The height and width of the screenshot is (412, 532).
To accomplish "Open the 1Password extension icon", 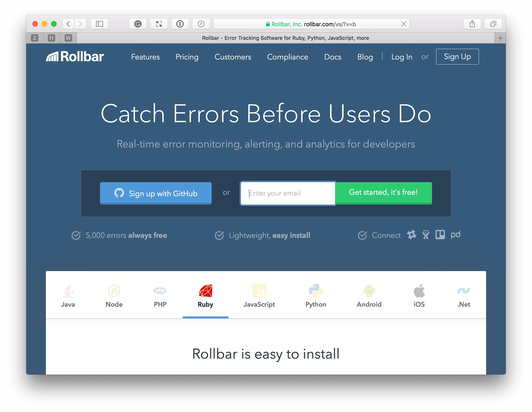I will 180,24.
